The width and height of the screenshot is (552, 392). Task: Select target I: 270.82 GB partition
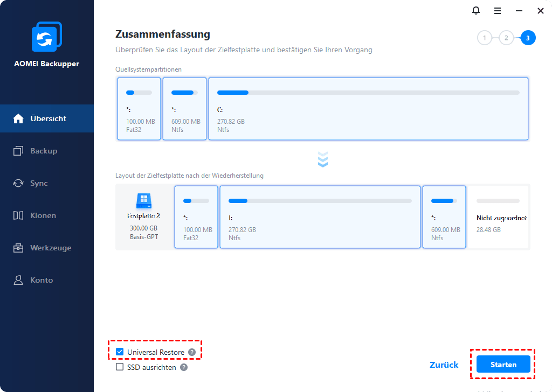pos(320,217)
